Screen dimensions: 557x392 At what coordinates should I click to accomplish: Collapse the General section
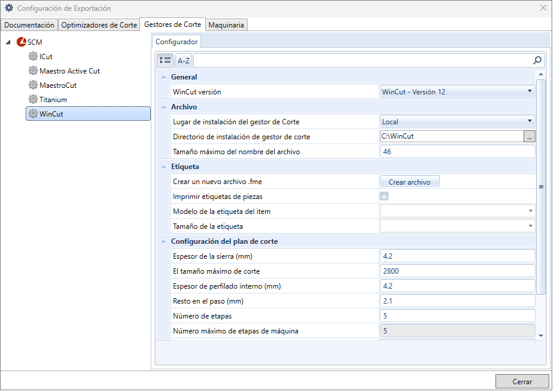coord(163,77)
